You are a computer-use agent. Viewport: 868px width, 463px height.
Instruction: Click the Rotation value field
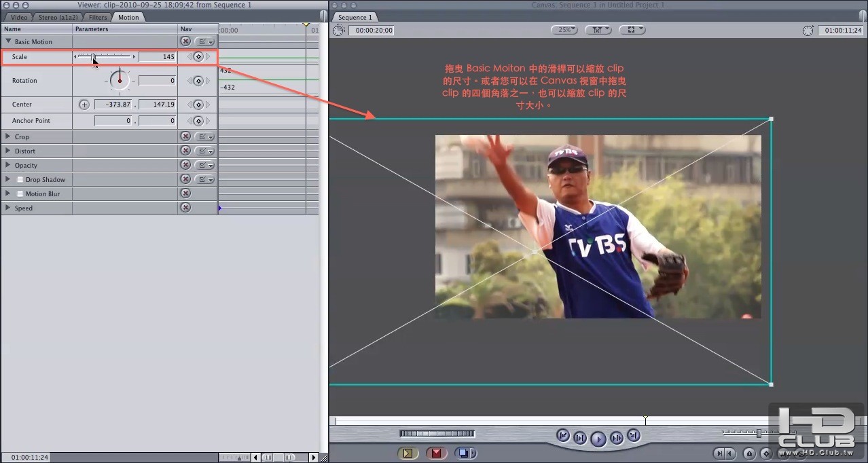tap(158, 81)
